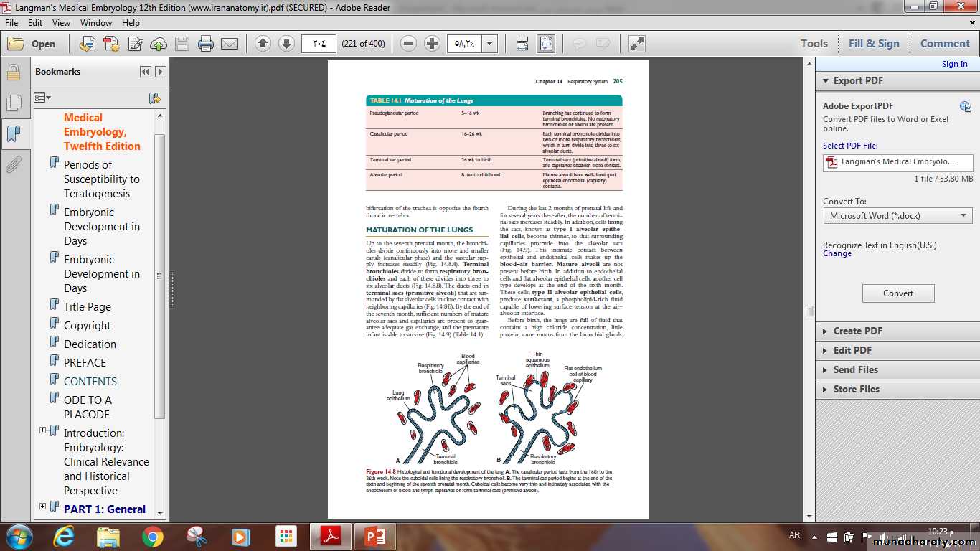Screen dimensions: 980x551
Task: Expand the Introduction: Embryology bookmark
Action: [43, 430]
